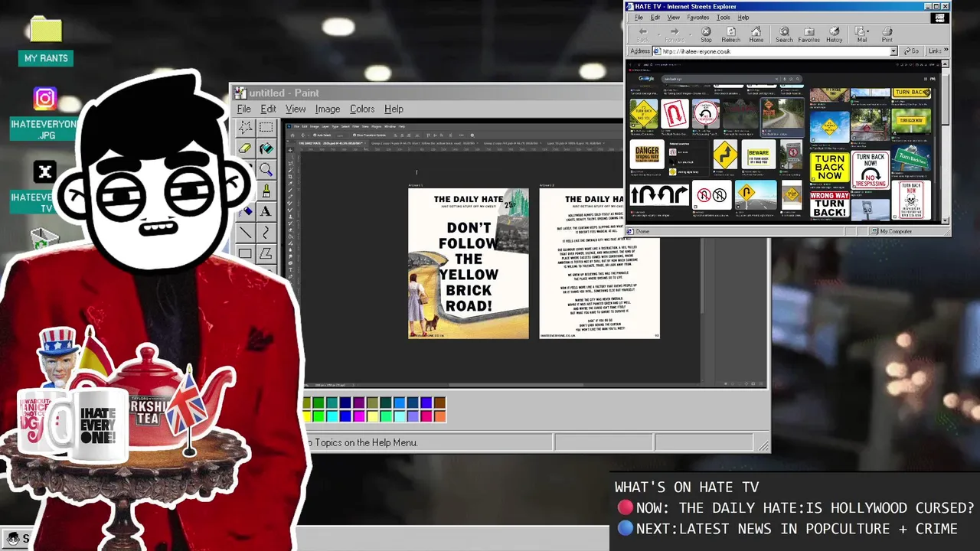Open the NO TRESPASSING turn back image

click(870, 171)
